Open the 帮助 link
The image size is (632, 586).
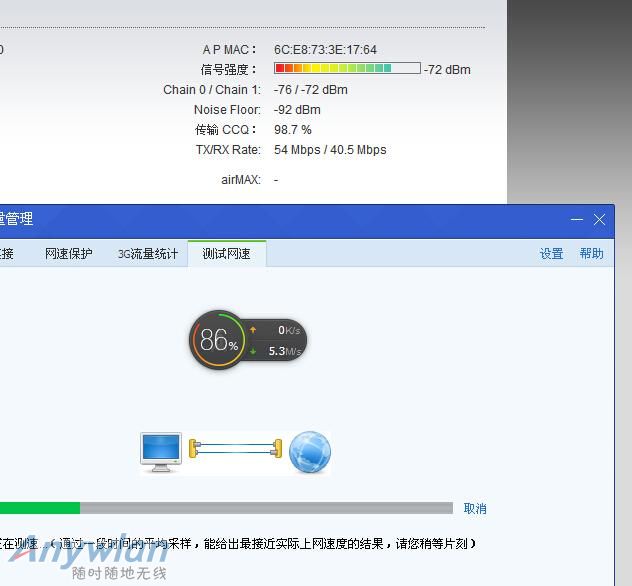coord(591,254)
